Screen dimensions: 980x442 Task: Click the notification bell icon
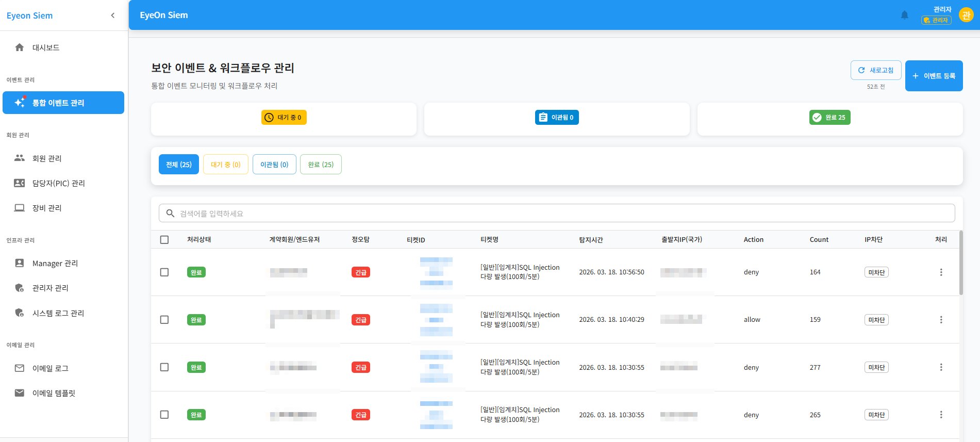point(904,15)
